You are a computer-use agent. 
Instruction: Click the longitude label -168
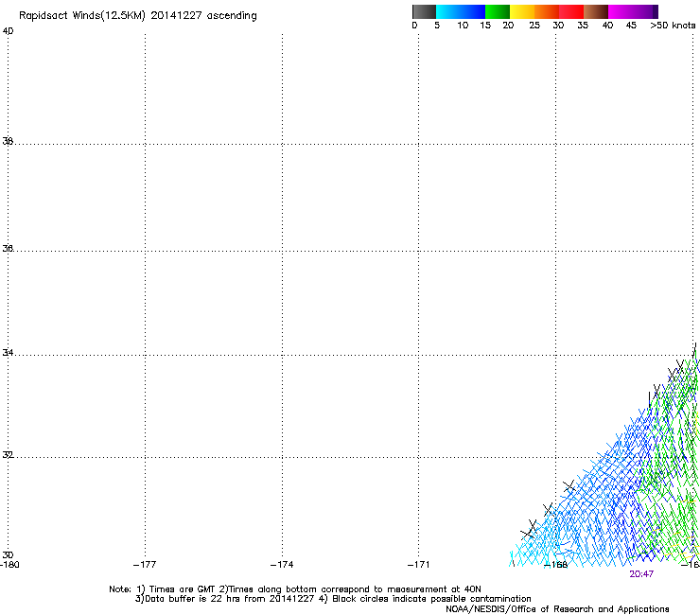point(556,565)
